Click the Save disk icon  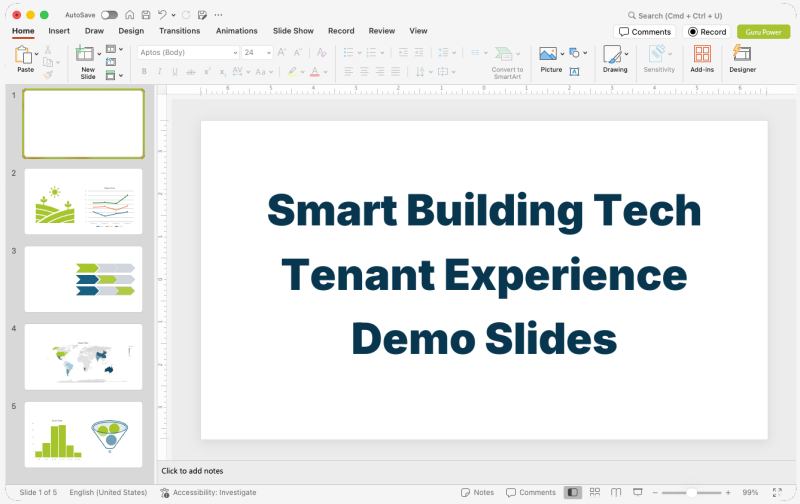tap(146, 15)
